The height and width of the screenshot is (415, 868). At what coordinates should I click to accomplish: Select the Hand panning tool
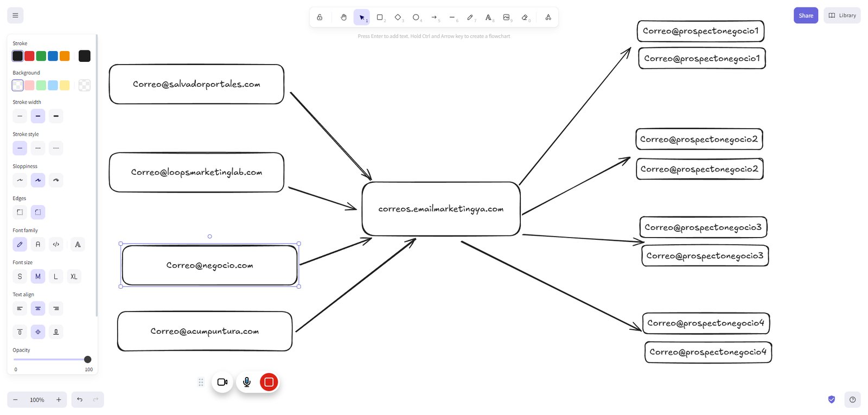pos(343,17)
